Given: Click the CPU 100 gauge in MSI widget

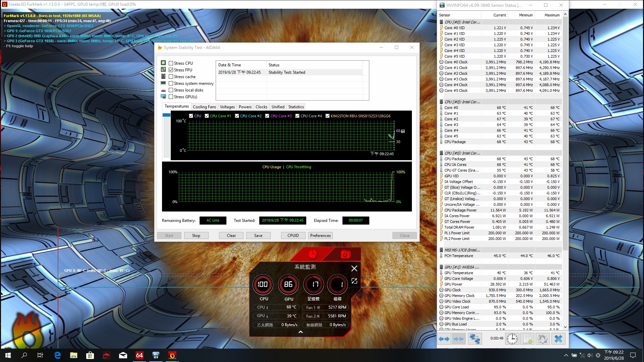Looking at the screenshot, I should click(x=263, y=284).
